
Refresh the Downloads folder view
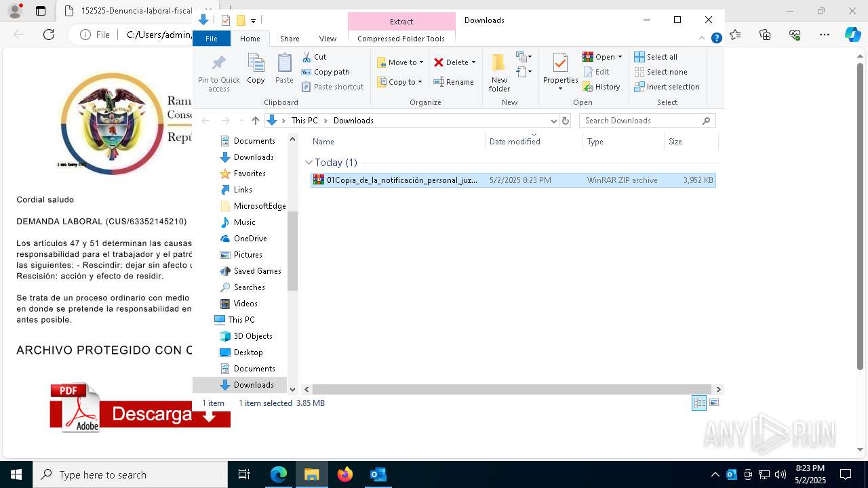pyautogui.click(x=565, y=121)
